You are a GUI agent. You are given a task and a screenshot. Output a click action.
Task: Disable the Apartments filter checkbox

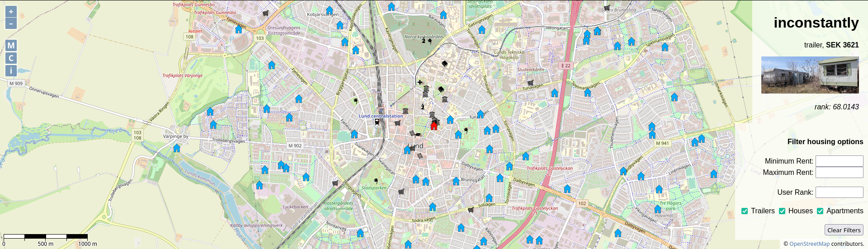(820, 211)
